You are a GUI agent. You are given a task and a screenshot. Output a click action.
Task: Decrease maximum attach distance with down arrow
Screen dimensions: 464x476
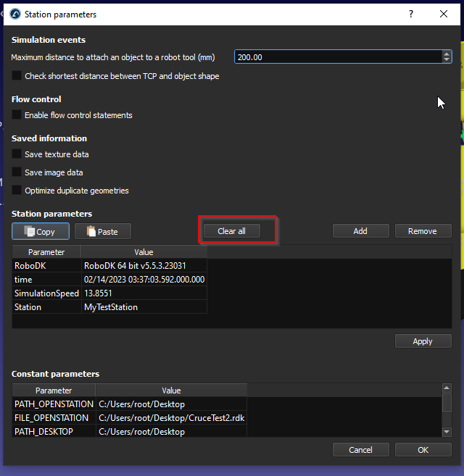click(x=447, y=60)
